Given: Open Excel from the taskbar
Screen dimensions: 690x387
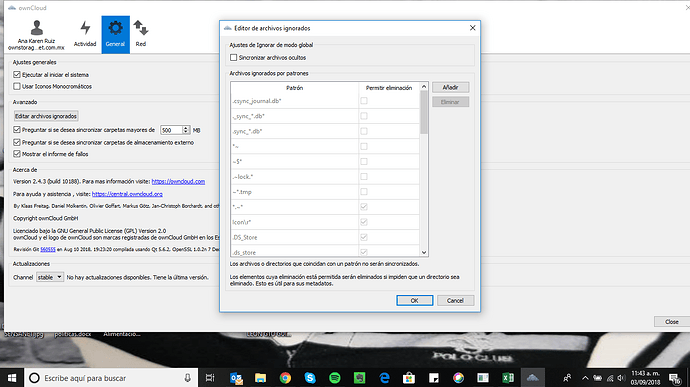Looking at the screenshot, I should point(508,378).
